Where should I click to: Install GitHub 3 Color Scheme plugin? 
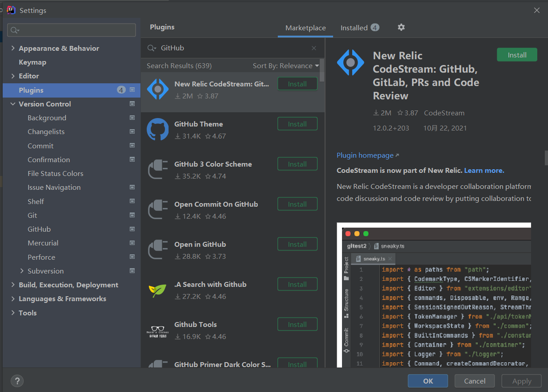pos(297,164)
